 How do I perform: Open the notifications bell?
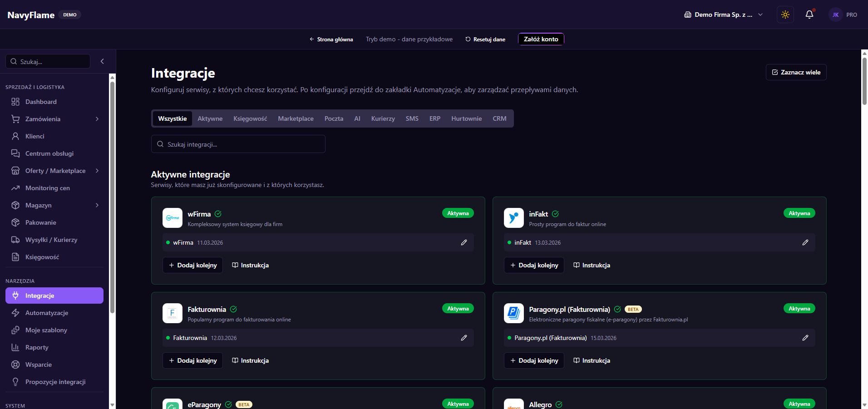point(809,15)
